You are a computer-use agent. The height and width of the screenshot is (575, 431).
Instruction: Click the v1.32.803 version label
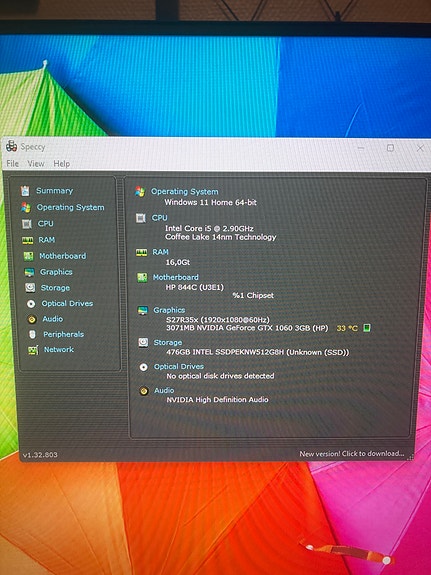click(40, 455)
